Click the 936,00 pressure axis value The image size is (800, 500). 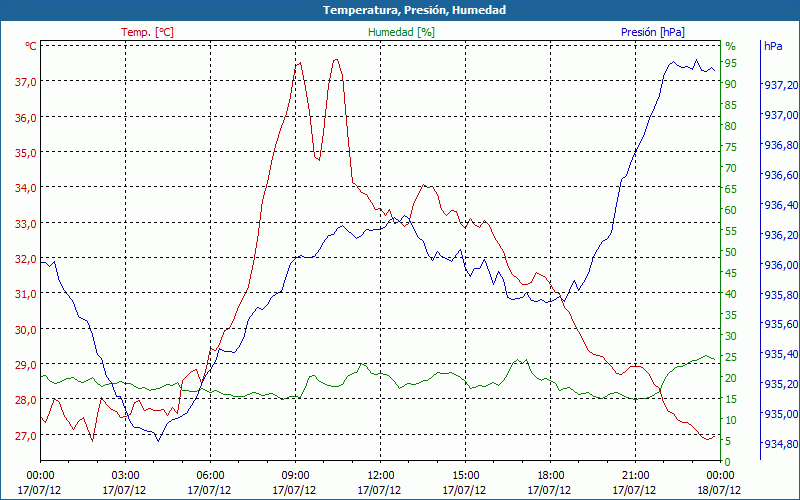click(x=781, y=265)
